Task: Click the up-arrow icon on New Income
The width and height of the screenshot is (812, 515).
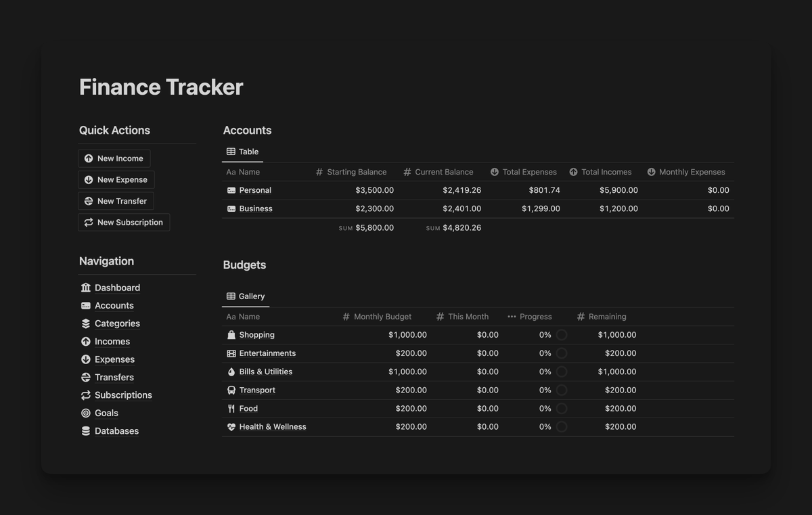Action: click(x=89, y=158)
